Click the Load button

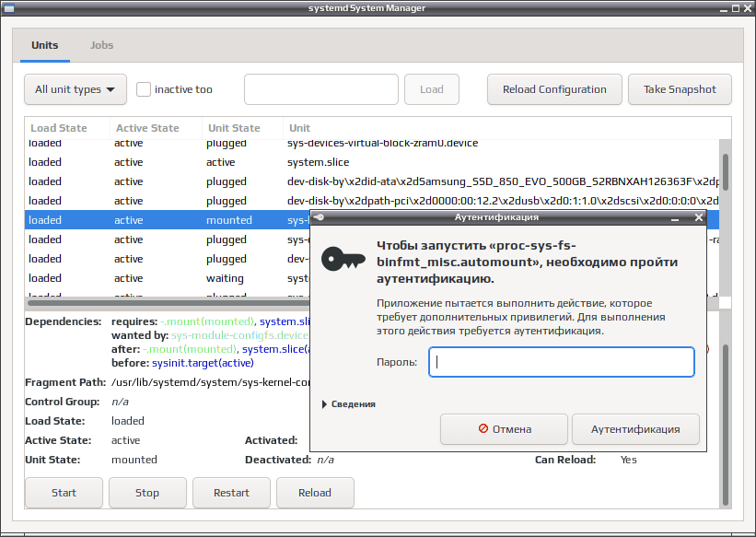[432, 89]
